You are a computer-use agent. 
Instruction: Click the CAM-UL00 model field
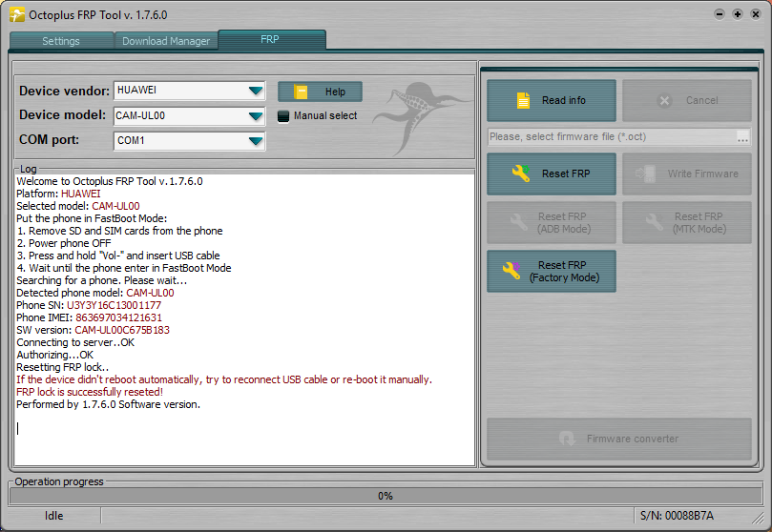[190, 116]
